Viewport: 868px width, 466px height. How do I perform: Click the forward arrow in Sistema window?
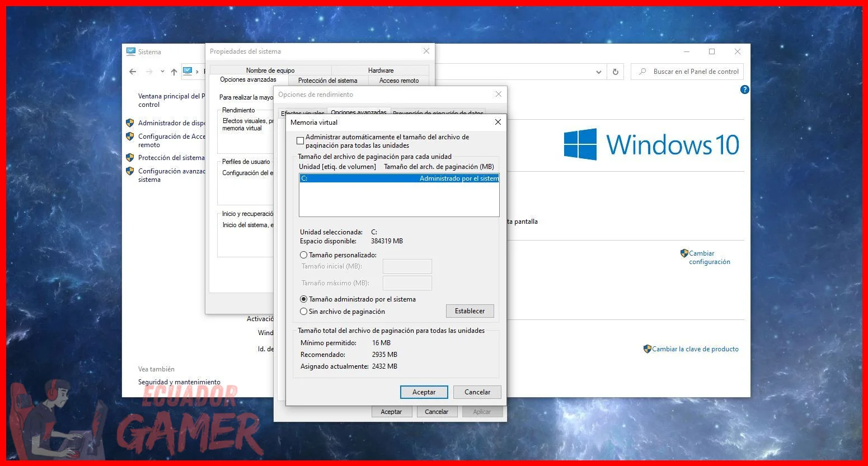tap(149, 72)
